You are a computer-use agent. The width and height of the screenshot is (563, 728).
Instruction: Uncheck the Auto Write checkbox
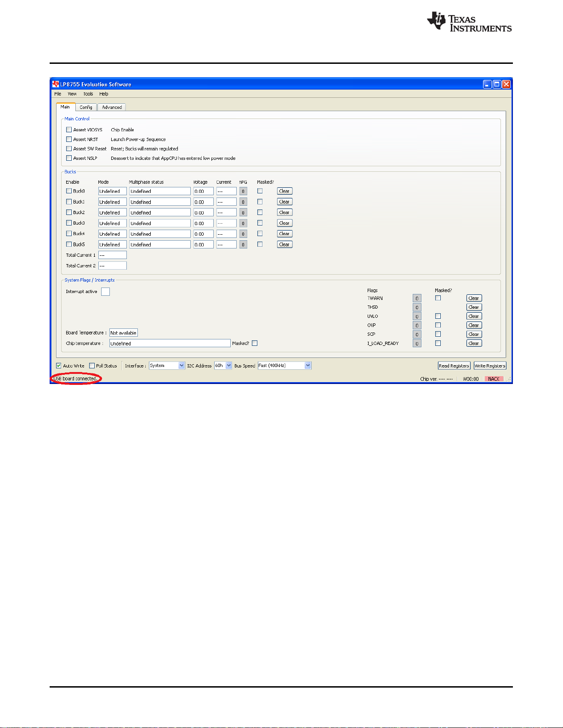coord(59,366)
